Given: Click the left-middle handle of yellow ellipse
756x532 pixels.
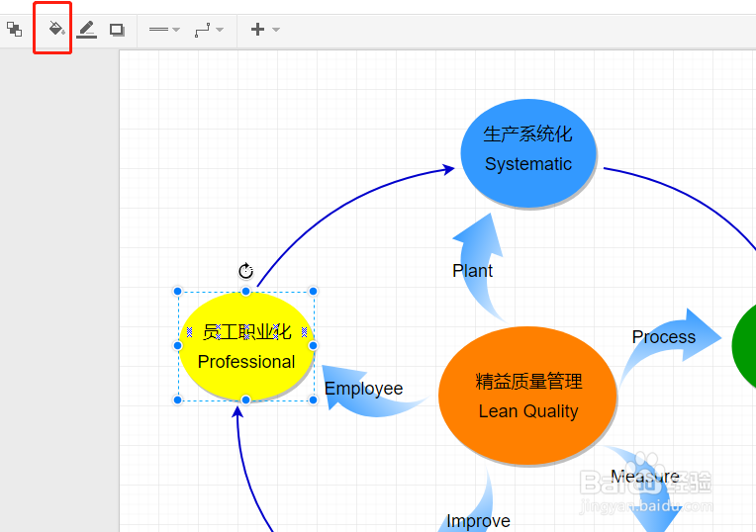Looking at the screenshot, I should (x=177, y=345).
